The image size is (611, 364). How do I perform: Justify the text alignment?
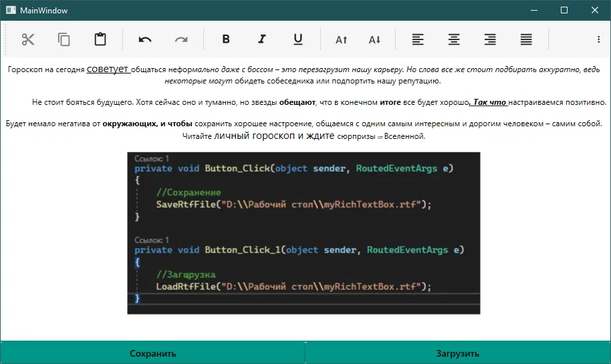[x=526, y=39]
